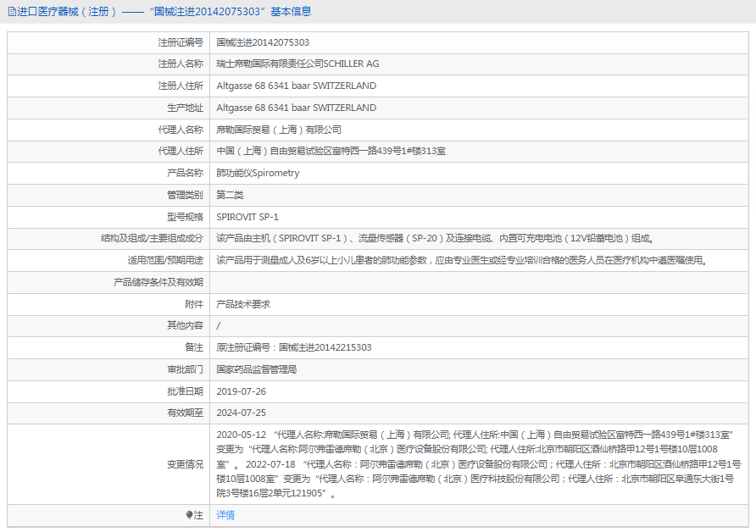Image resolution: width=756 pixels, height=532 pixels.
Task: Click the 型号规格 row label
Action: 185,217
